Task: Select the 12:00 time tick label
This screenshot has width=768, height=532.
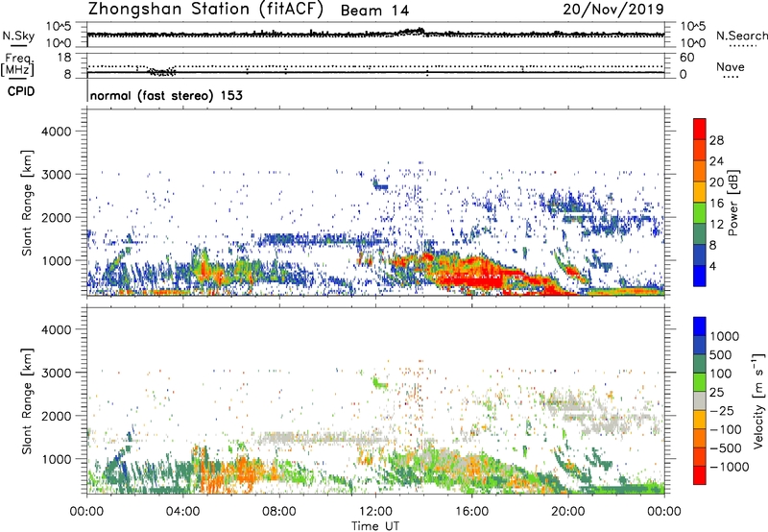Action: point(375,512)
